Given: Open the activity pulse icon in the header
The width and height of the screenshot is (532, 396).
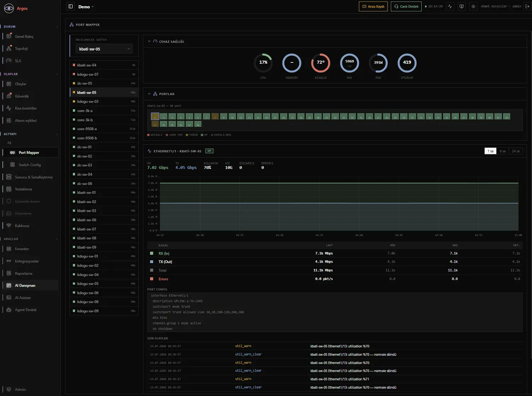Looking at the screenshot, I should click(x=450, y=6).
